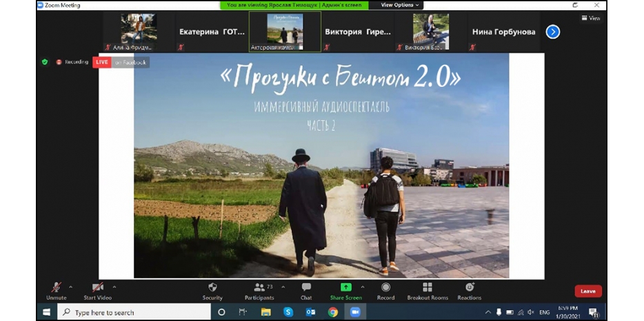Screen dimensions: 644x321
Task: Click the Zoom Meeting title icon
Action: 40,6
